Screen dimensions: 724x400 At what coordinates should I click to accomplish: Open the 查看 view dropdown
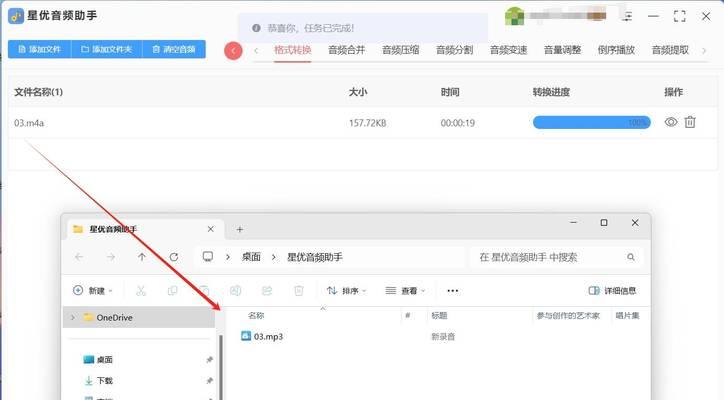tap(405, 291)
